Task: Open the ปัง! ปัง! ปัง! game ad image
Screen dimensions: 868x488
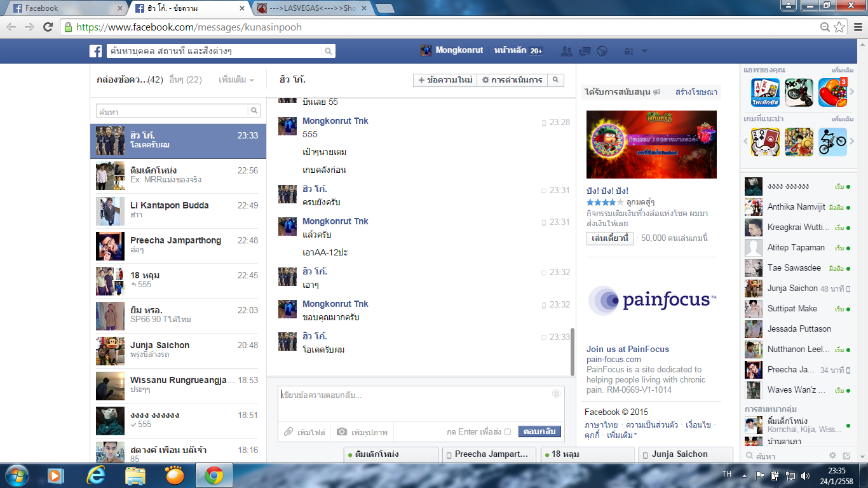Action: tap(651, 145)
